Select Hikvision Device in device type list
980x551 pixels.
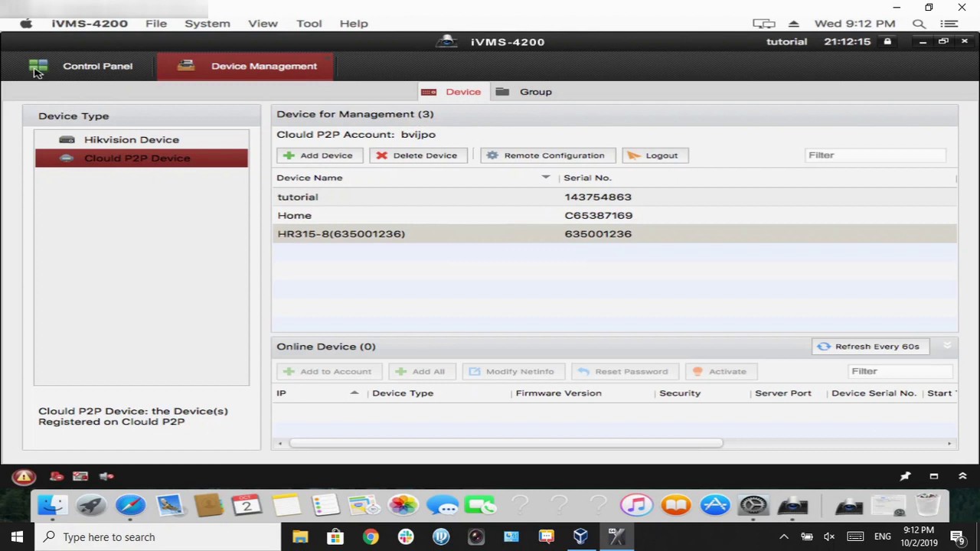click(142, 139)
